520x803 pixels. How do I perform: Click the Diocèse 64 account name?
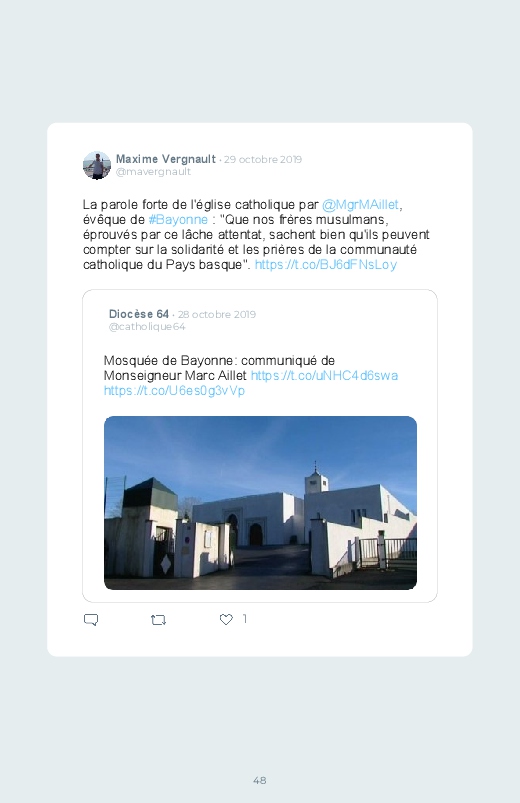click(x=138, y=314)
